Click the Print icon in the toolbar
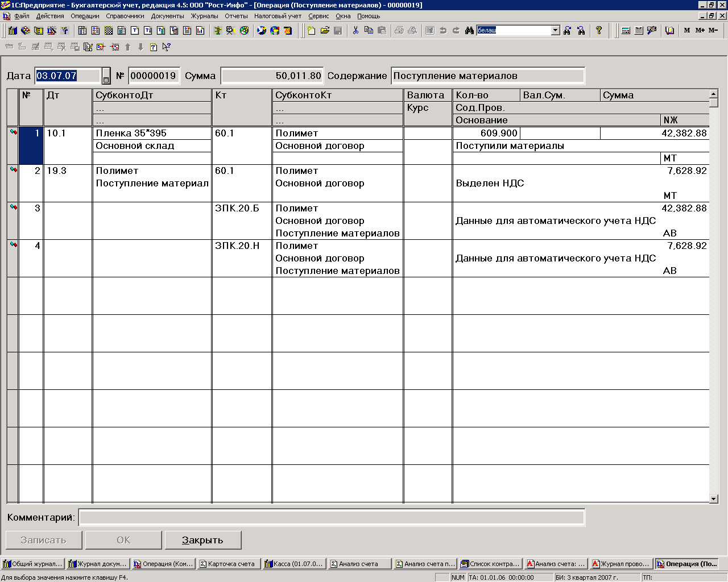Image resolution: width=728 pixels, height=582 pixels. (x=399, y=30)
